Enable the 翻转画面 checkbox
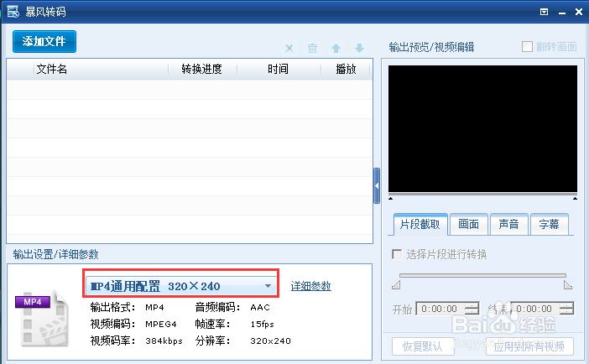Screen dimensions: 589x364 tap(527, 47)
